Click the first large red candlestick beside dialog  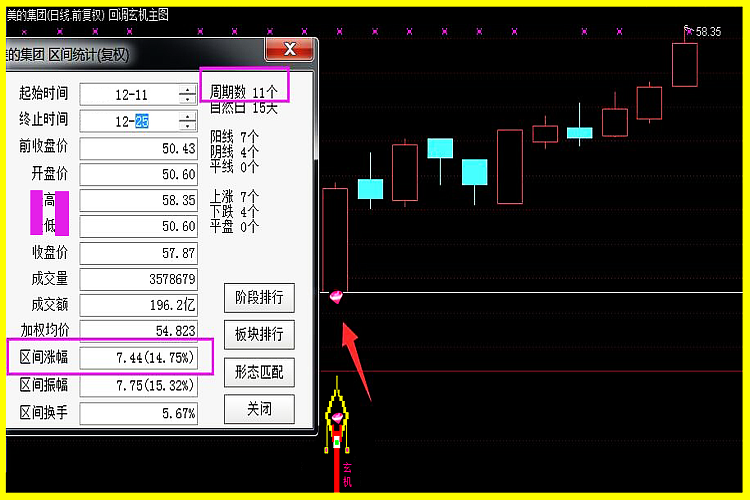pyautogui.click(x=334, y=239)
